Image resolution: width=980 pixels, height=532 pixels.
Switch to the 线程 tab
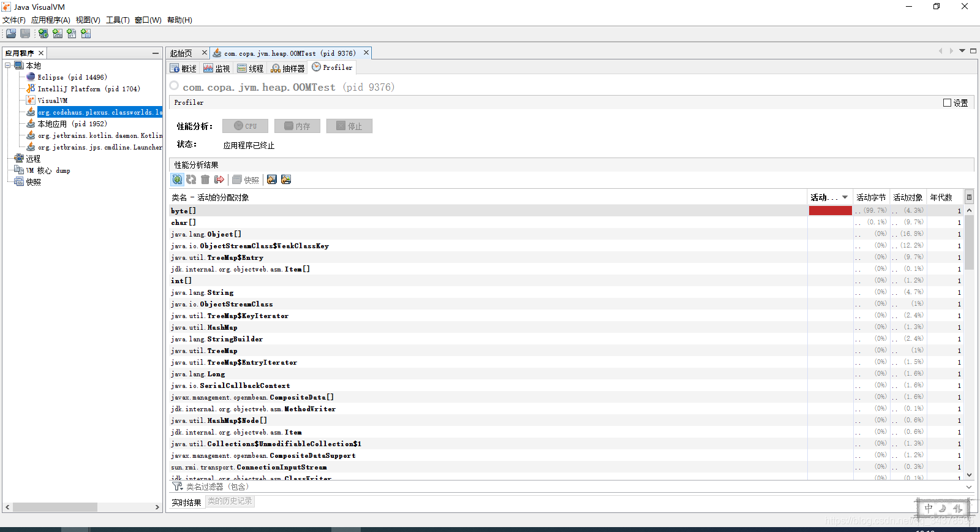(x=251, y=68)
